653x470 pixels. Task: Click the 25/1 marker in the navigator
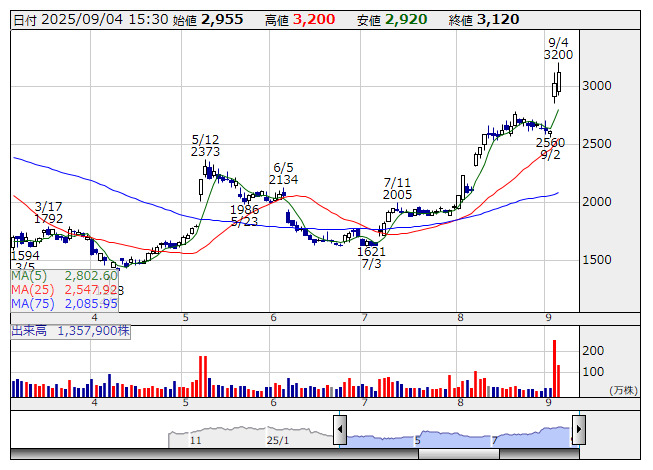point(277,440)
